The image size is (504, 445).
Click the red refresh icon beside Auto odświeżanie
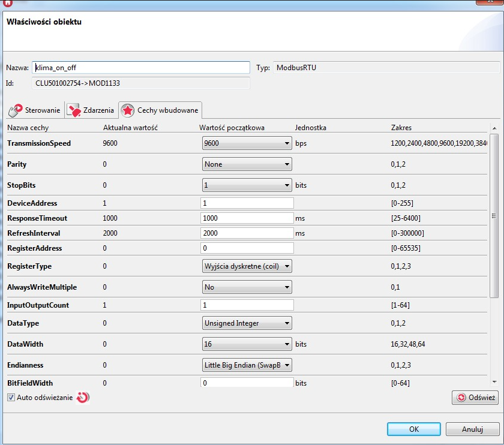[83, 397]
